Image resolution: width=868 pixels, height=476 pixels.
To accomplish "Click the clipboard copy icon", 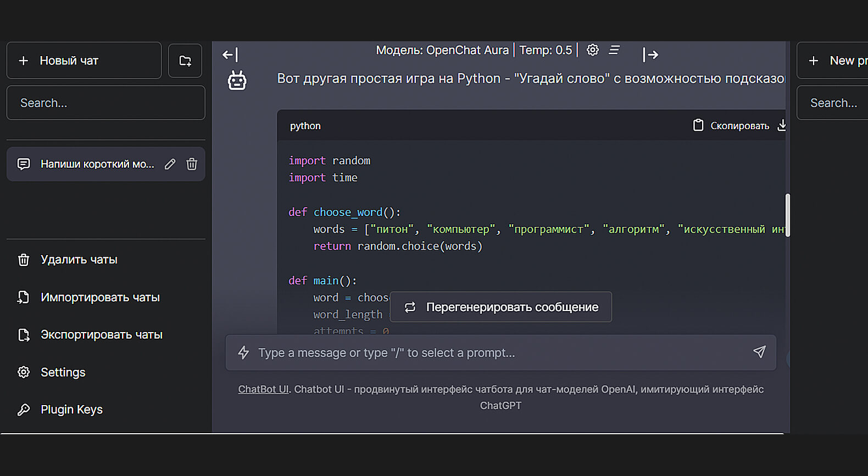I will point(698,125).
